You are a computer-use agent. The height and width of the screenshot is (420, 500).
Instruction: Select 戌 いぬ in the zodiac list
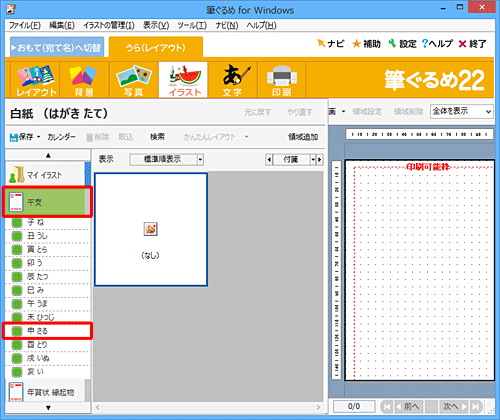[x=48, y=358]
